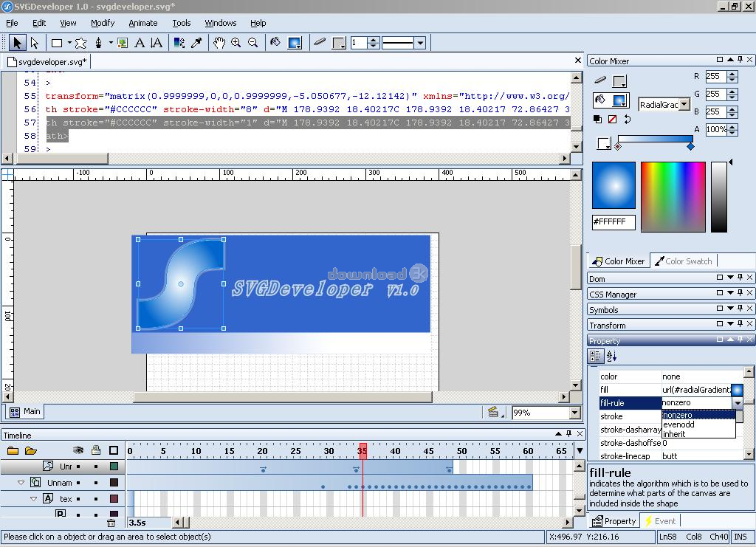The width and height of the screenshot is (756, 547).
Task: Pin the Color Mixer panel
Action: (x=740, y=59)
